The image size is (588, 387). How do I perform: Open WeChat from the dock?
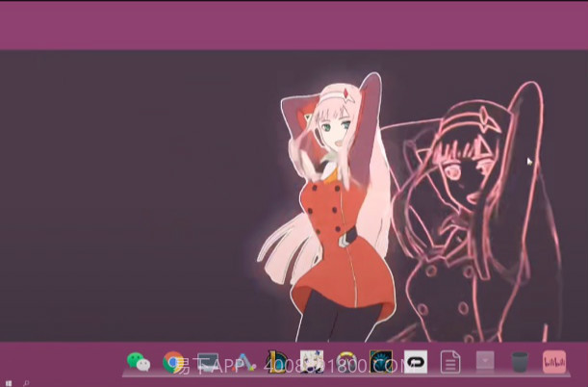click(139, 363)
